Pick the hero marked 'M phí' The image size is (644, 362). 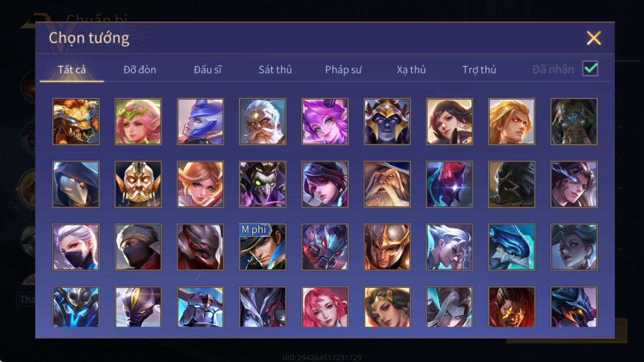click(263, 247)
